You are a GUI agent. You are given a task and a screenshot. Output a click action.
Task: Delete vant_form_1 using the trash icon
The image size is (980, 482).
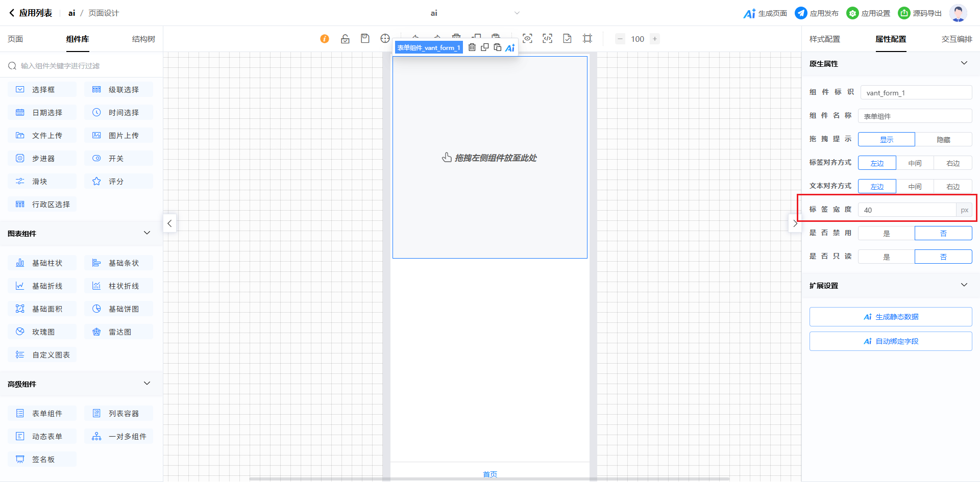click(x=472, y=47)
